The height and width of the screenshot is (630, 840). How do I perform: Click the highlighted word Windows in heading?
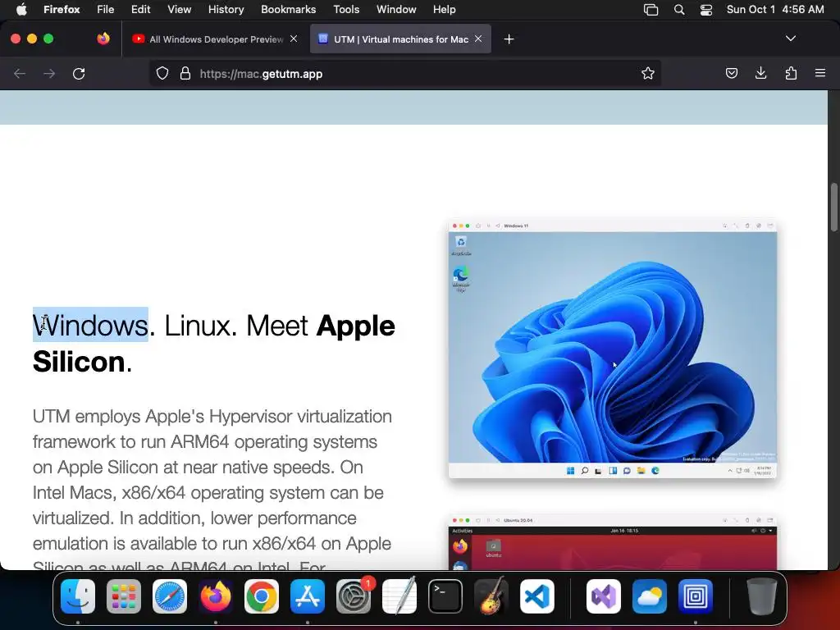click(x=90, y=325)
